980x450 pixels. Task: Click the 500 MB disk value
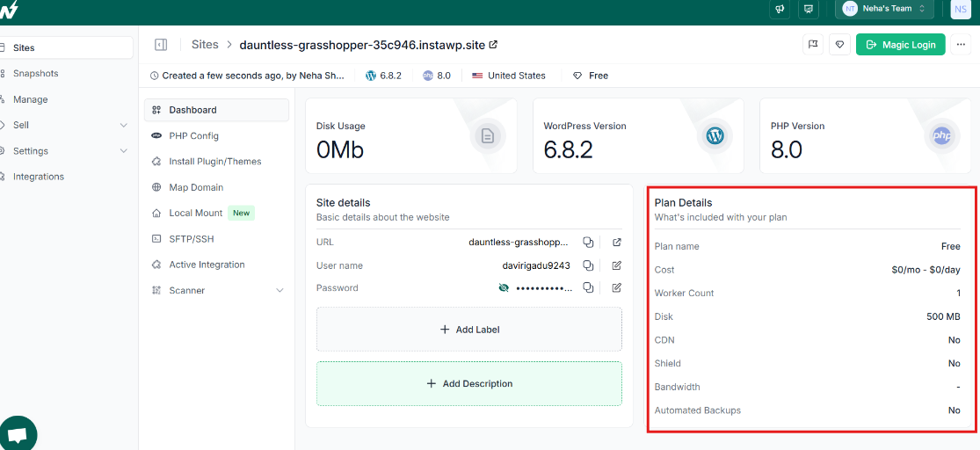943,317
